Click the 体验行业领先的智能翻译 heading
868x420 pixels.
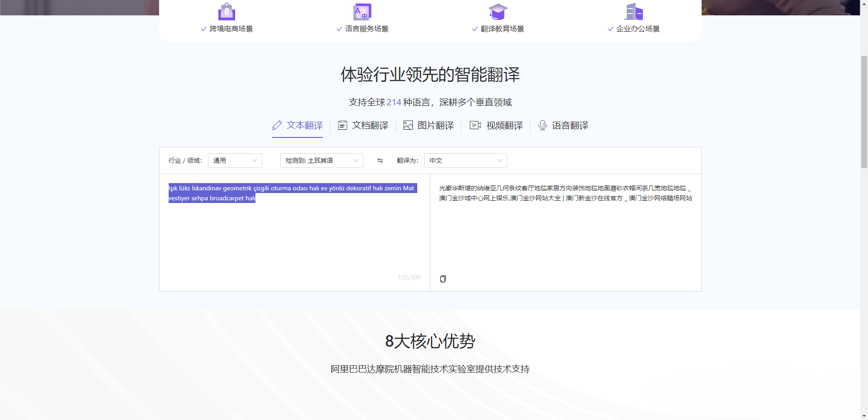tap(430, 75)
